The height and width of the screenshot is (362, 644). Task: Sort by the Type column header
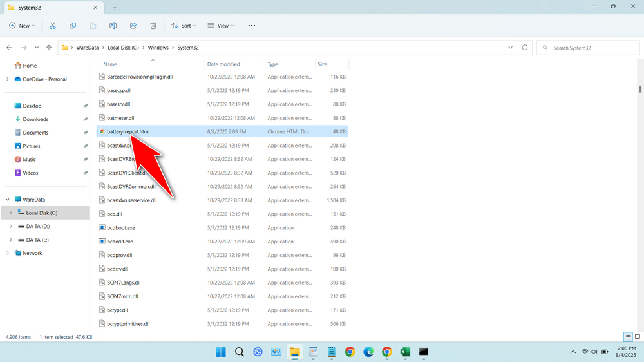pyautogui.click(x=272, y=64)
